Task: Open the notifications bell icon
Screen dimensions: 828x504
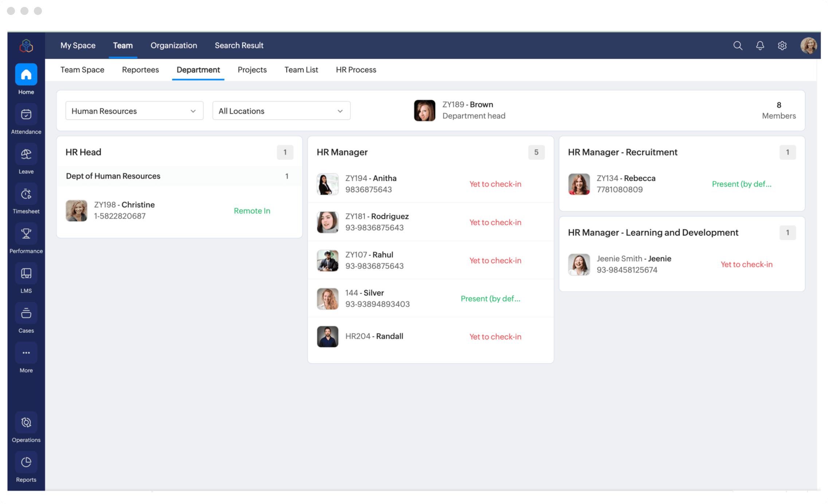Action: coord(760,46)
